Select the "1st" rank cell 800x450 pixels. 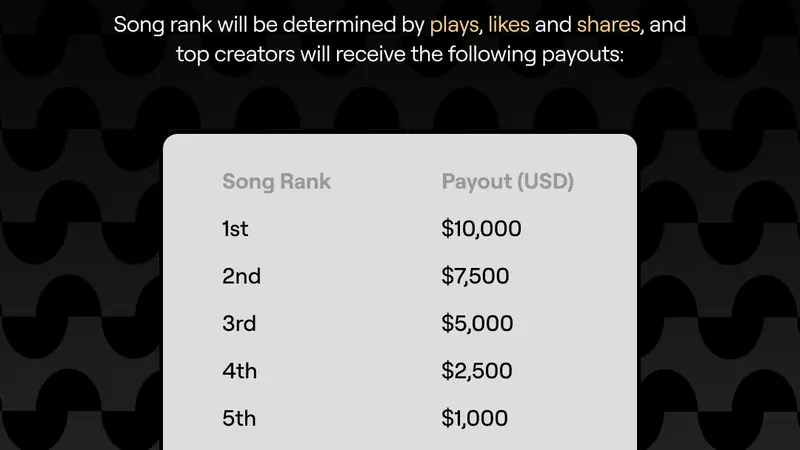click(x=235, y=229)
